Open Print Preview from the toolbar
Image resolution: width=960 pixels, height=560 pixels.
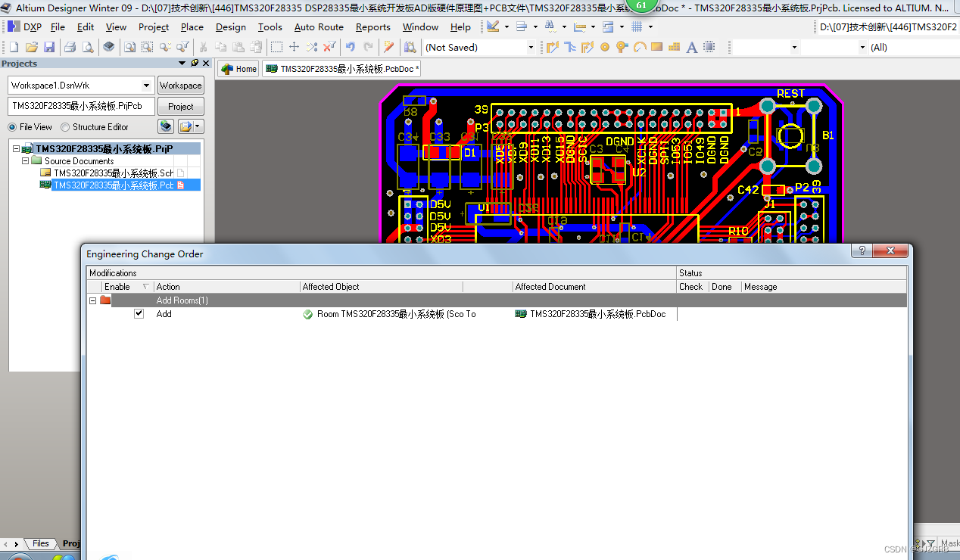(87, 47)
